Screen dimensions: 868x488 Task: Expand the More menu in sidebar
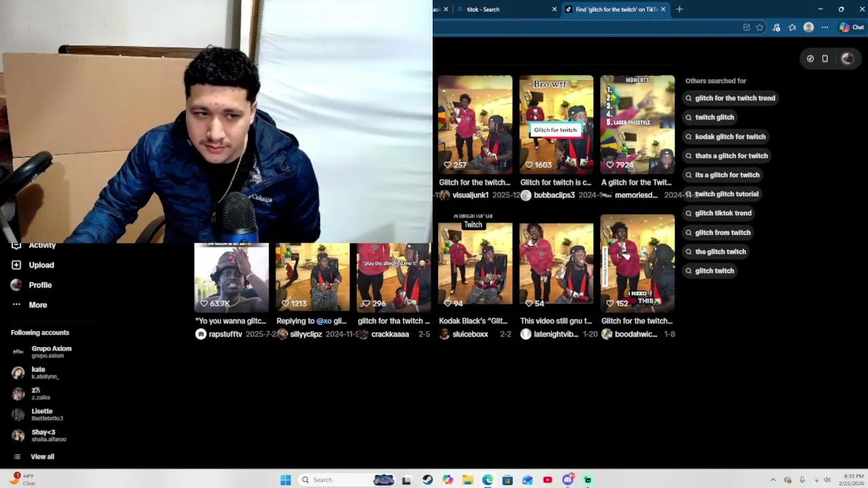coord(29,305)
